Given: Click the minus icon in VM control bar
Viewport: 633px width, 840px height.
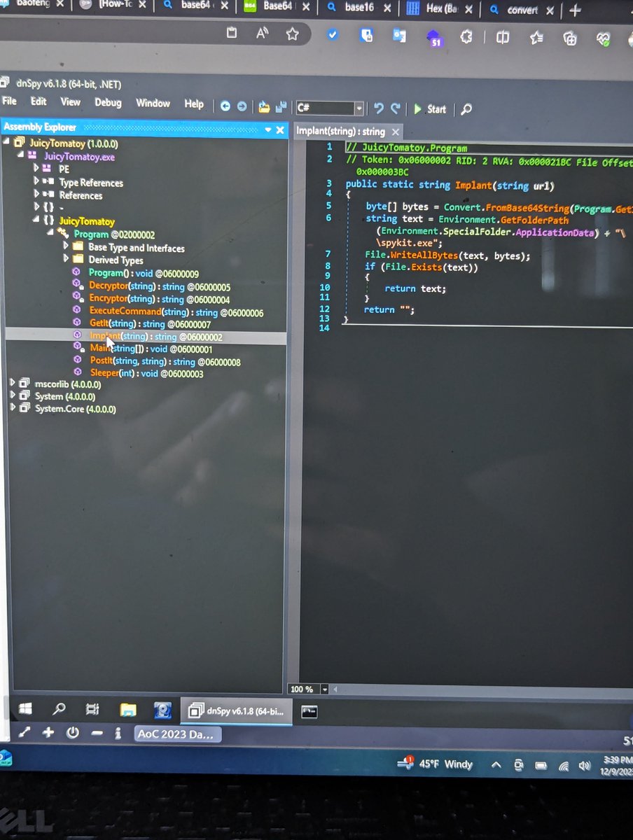Looking at the screenshot, I should point(97,734).
